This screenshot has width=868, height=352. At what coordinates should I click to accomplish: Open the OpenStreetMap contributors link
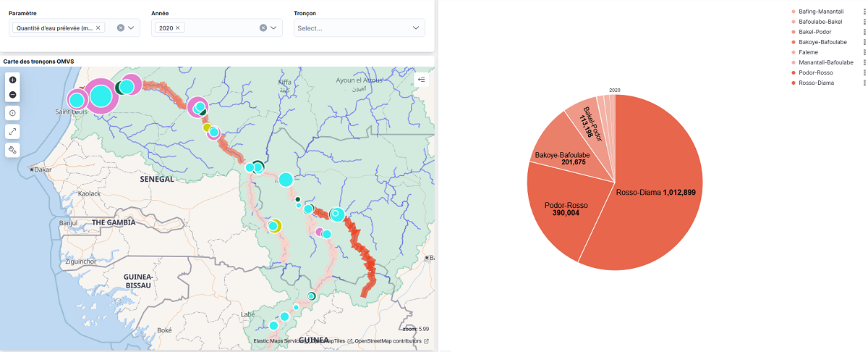pyautogui.click(x=388, y=341)
